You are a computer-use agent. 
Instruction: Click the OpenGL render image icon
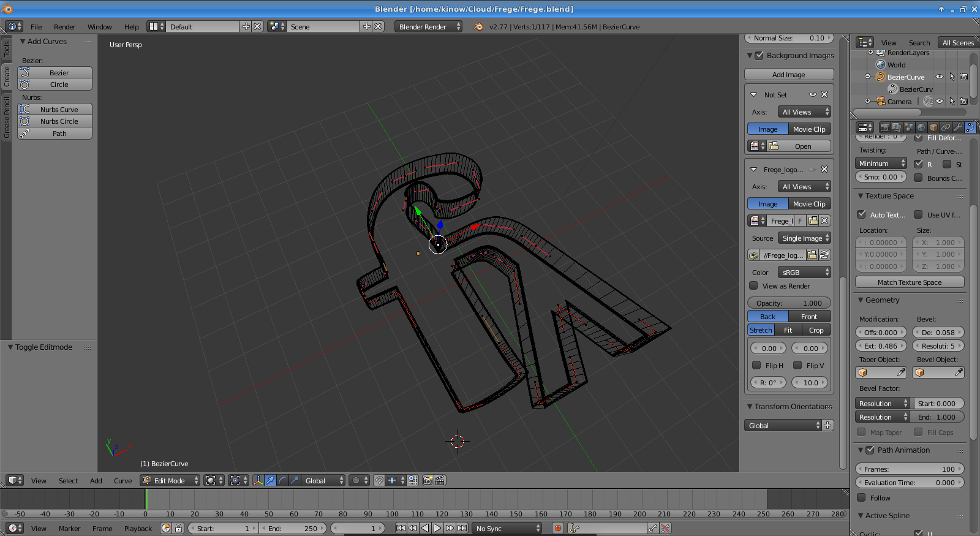pos(428,480)
